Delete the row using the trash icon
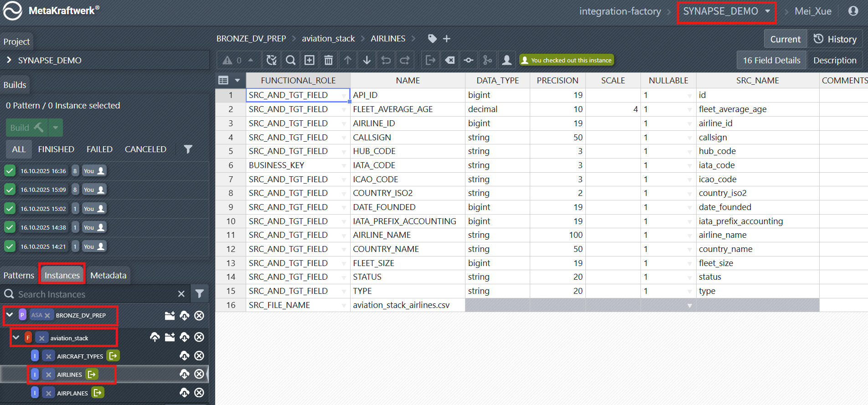 point(328,60)
